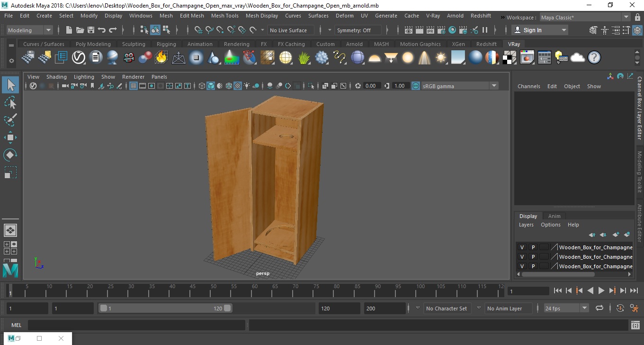
Task: Open the 24 fps frame rate dropdown
Action: 566,308
